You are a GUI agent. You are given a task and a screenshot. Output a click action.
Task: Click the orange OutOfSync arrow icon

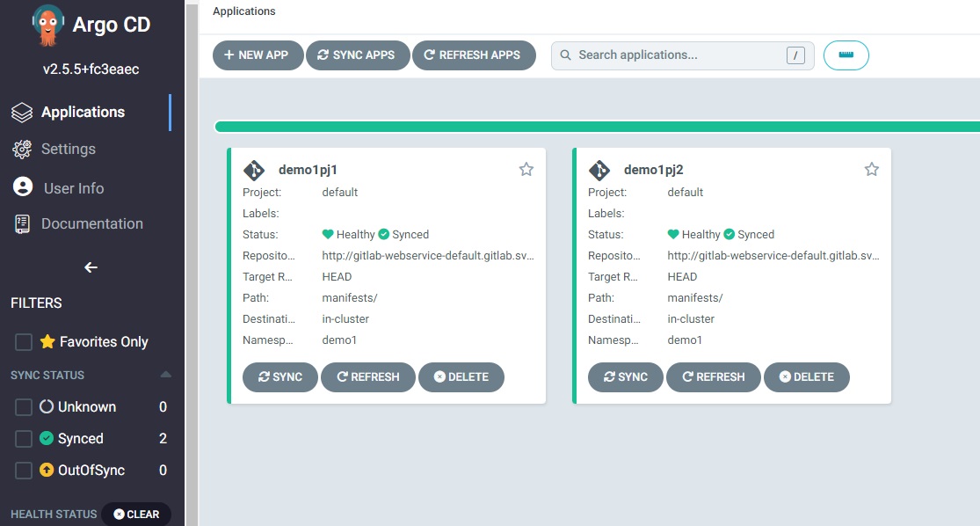[x=47, y=470]
